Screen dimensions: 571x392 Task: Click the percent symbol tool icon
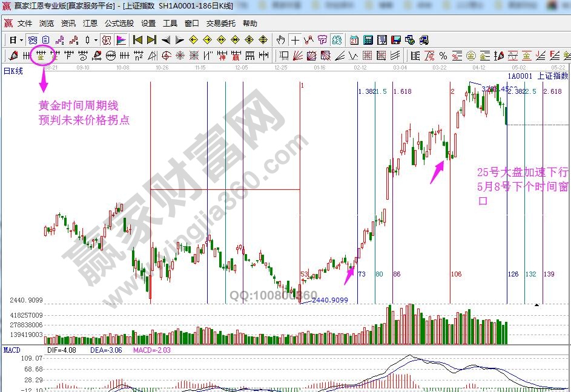pyautogui.click(x=443, y=56)
